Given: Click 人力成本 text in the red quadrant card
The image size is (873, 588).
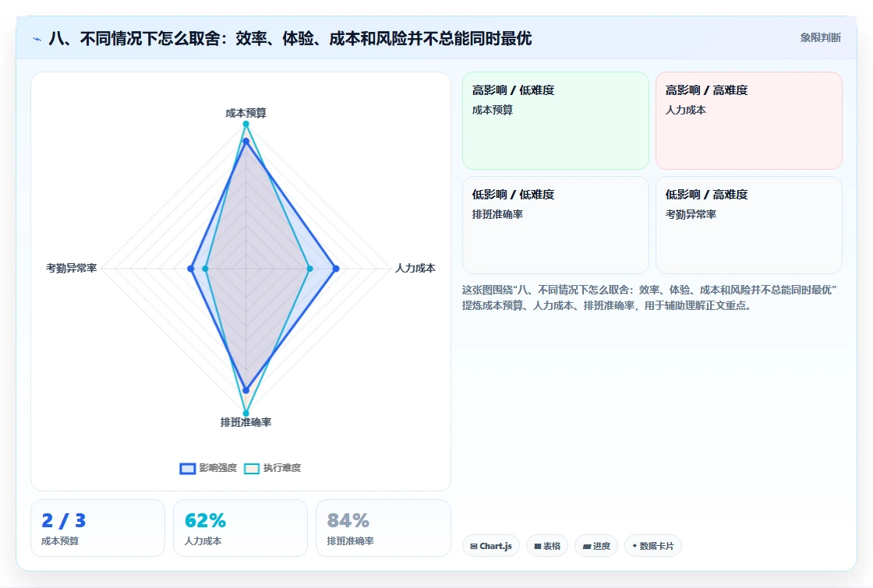Looking at the screenshot, I should click(685, 110).
